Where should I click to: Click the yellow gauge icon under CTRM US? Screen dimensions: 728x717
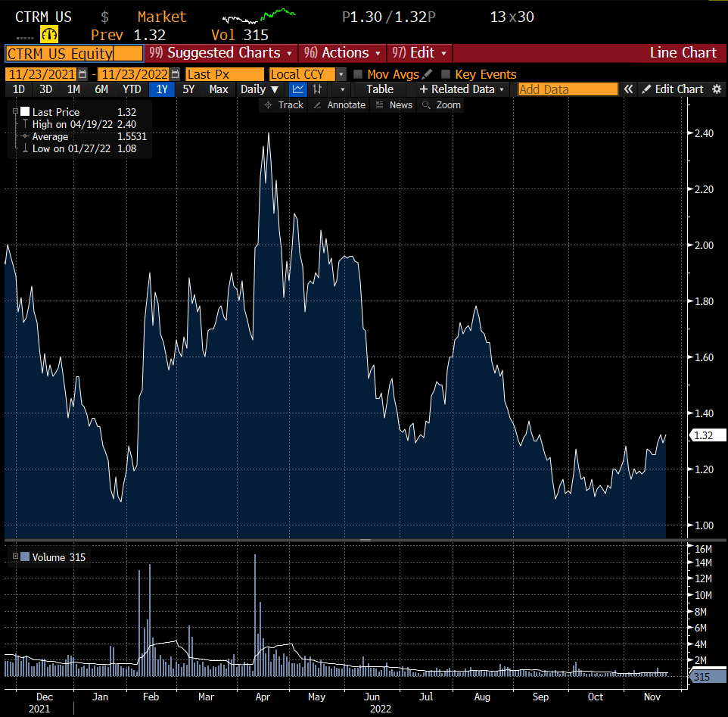point(48,34)
